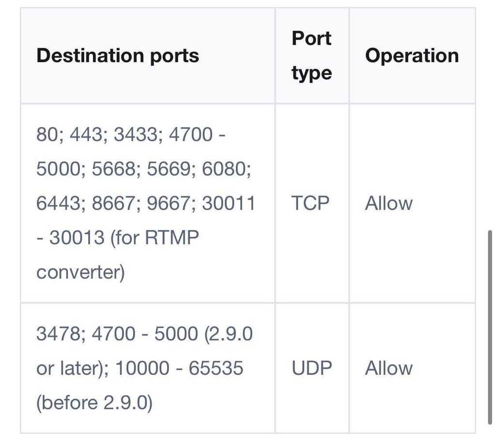Screen dimensions: 496x448
Task: Click Allow in the TCP row
Action: [x=389, y=203]
